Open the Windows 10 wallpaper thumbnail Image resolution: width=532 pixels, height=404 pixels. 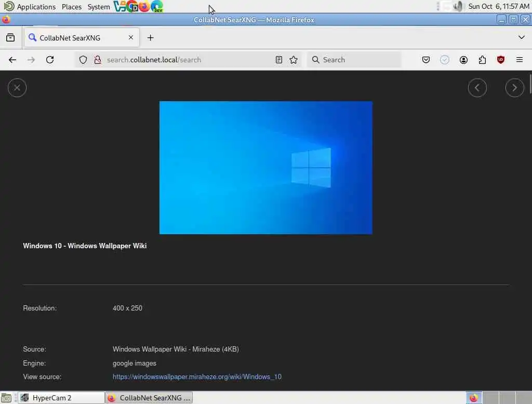tap(265, 168)
